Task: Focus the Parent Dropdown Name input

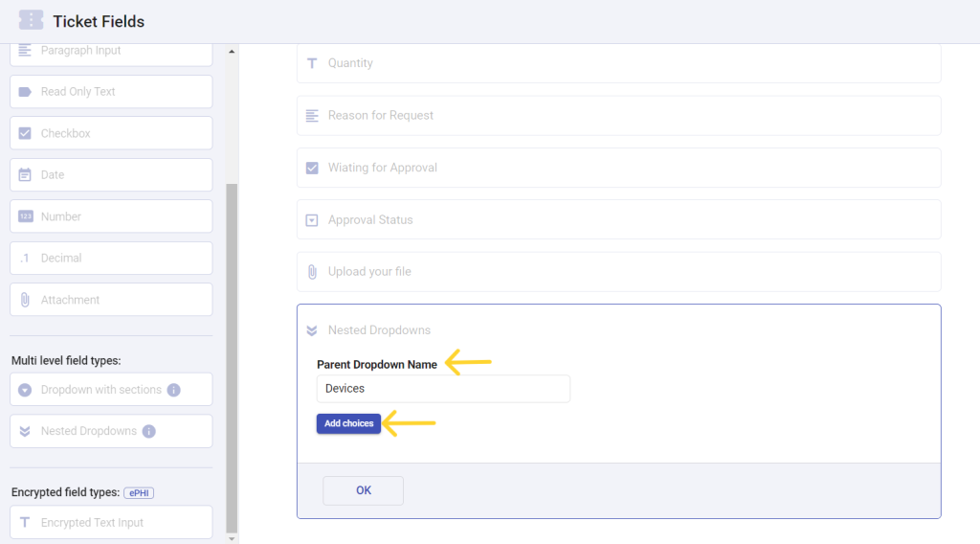Action: pos(443,389)
